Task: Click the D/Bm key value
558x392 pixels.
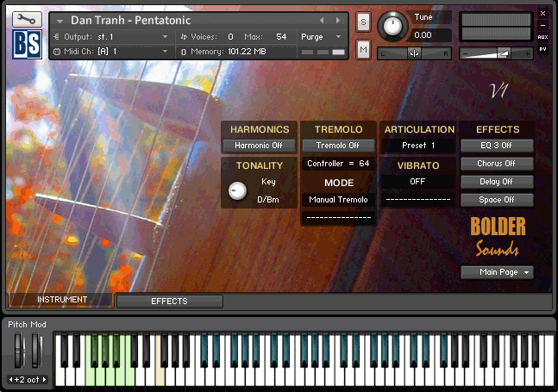Action: coord(268,200)
